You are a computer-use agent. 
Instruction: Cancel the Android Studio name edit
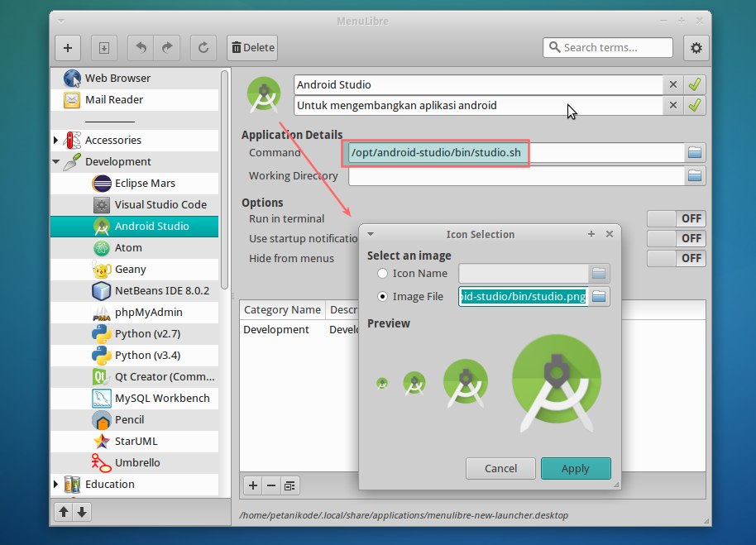click(673, 85)
